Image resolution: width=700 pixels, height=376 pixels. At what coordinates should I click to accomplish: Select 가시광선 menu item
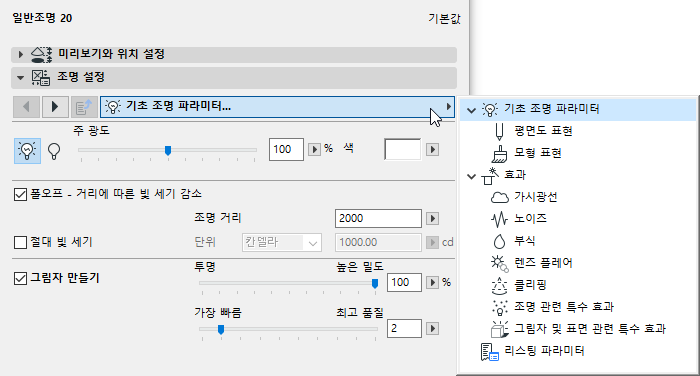pyautogui.click(x=536, y=197)
